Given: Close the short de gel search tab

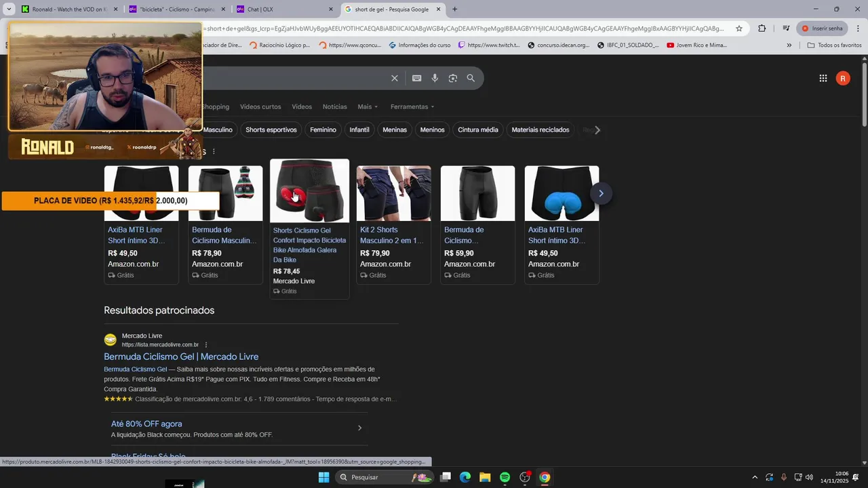Looking at the screenshot, I should click(438, 9).
